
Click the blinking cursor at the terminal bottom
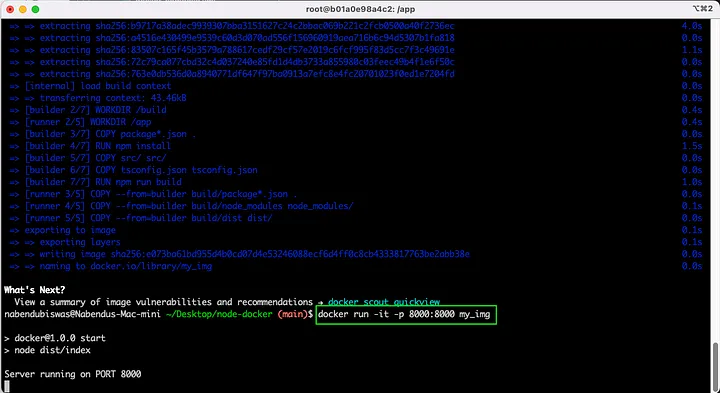coord(7,386)
